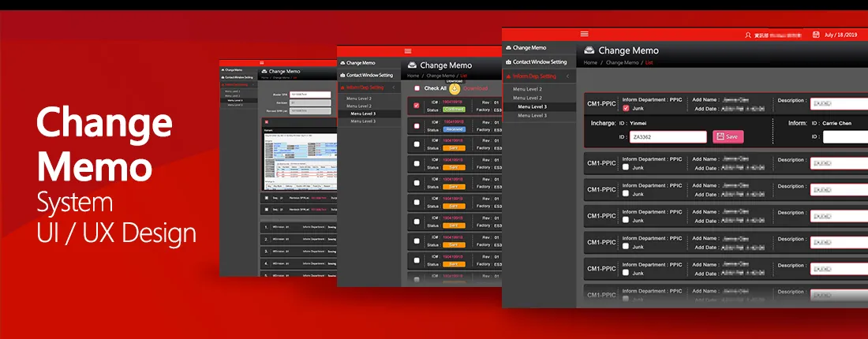Click Inform name Carrie Chen
Screen dimensions: 868x339
pos(836,123)
